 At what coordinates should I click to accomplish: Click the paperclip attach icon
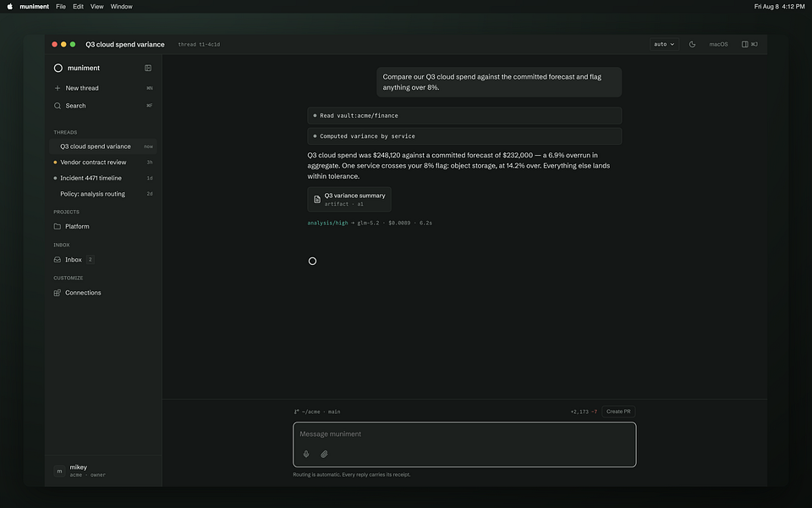pos(324,454)
